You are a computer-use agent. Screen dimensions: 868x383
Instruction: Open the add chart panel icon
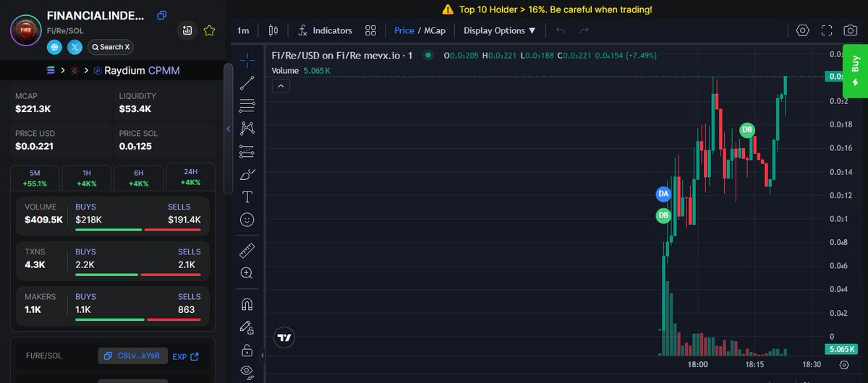[187, 30]
